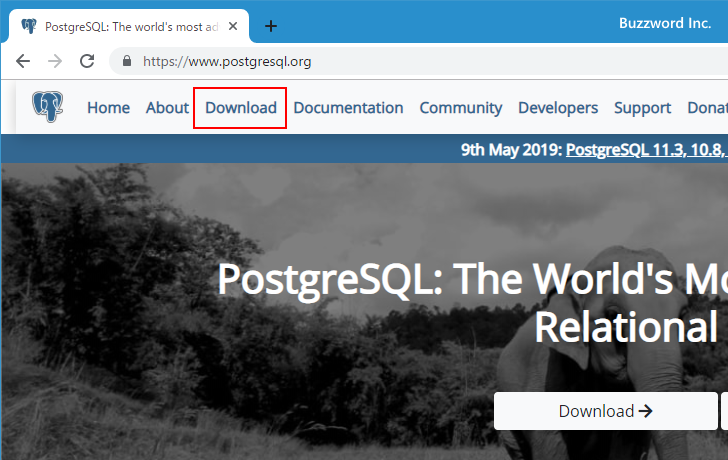The image size is (728, 460).
Task: Navigate to Documentation
Action: [348, 108]
